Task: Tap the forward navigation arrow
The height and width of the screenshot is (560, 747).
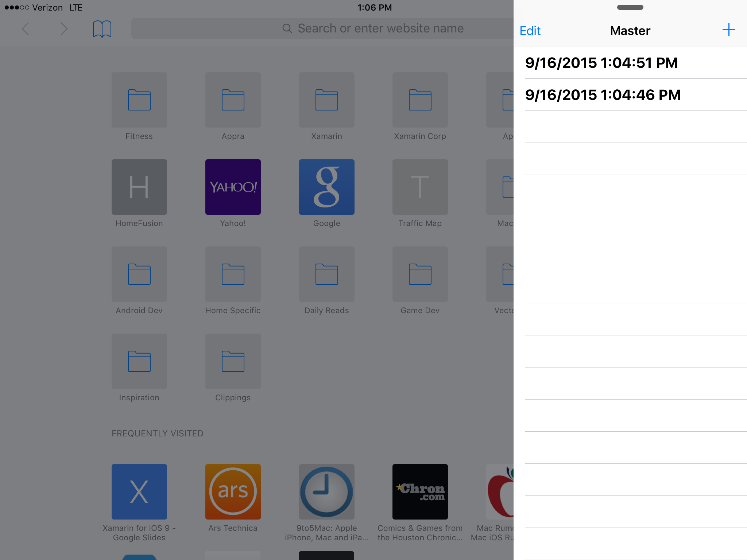Action: point(63,28)
